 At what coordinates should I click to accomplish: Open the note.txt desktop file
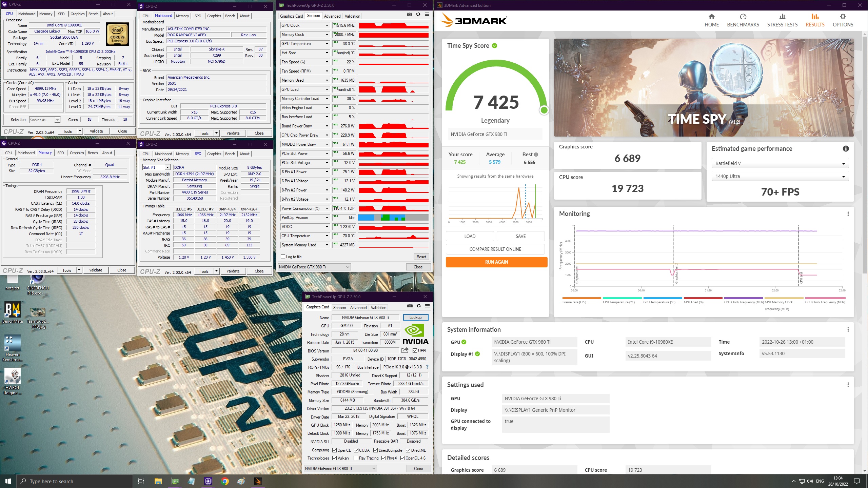[x=12, y=283]
